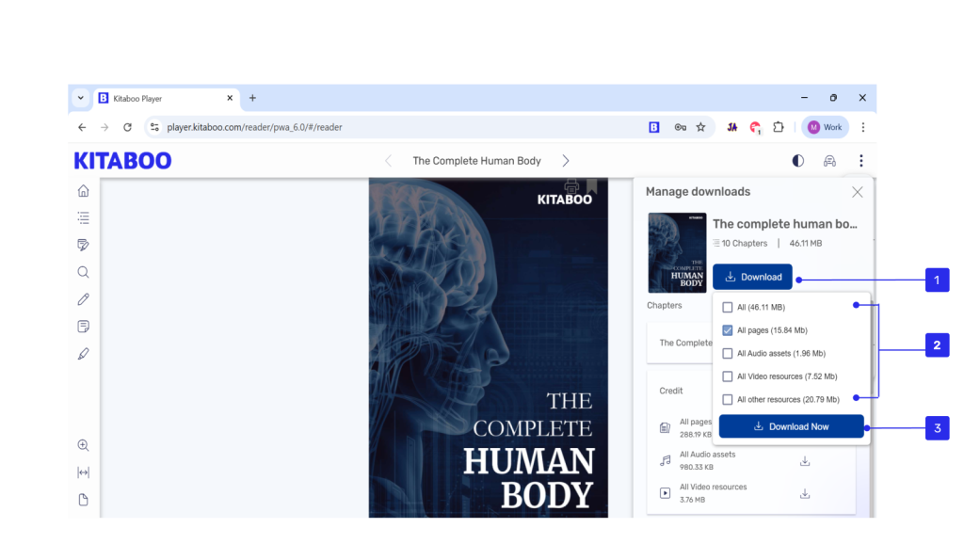Click the zoom in icon

coord(83,445)
